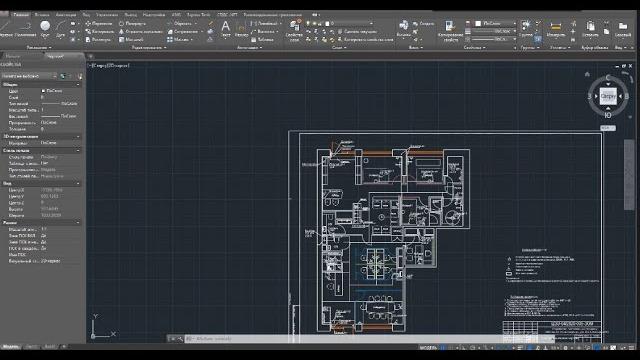The width and height of the screenshot is (640, 360).
Task: Open the ПоСлою color dropdown in ribbon
Action: point(495,24)
